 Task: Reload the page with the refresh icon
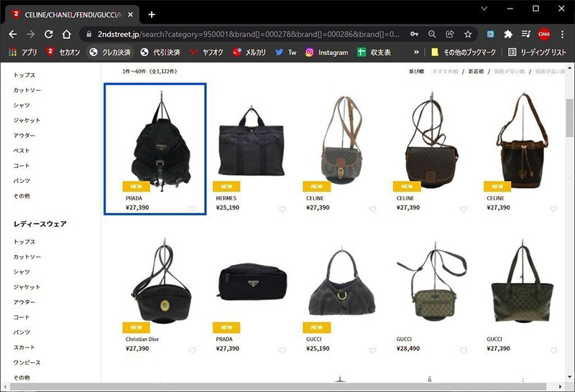coord(49,34)
